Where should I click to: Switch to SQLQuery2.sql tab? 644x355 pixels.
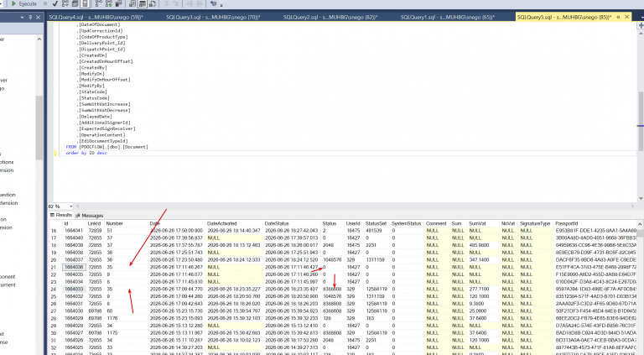[330, 17]
